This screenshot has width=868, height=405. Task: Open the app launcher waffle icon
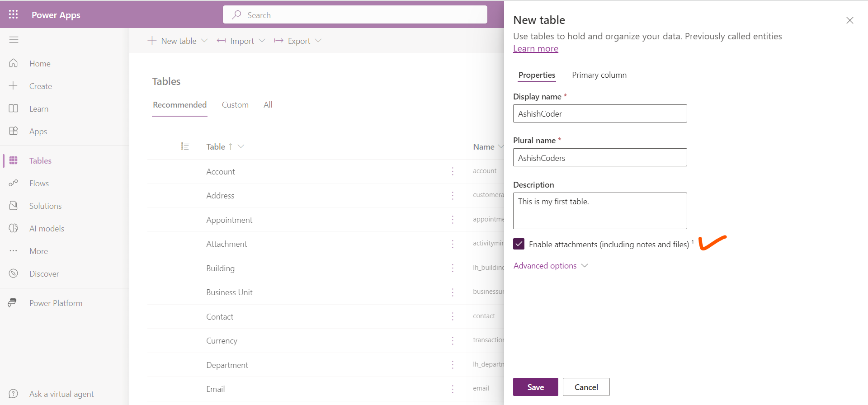point(14,14)
